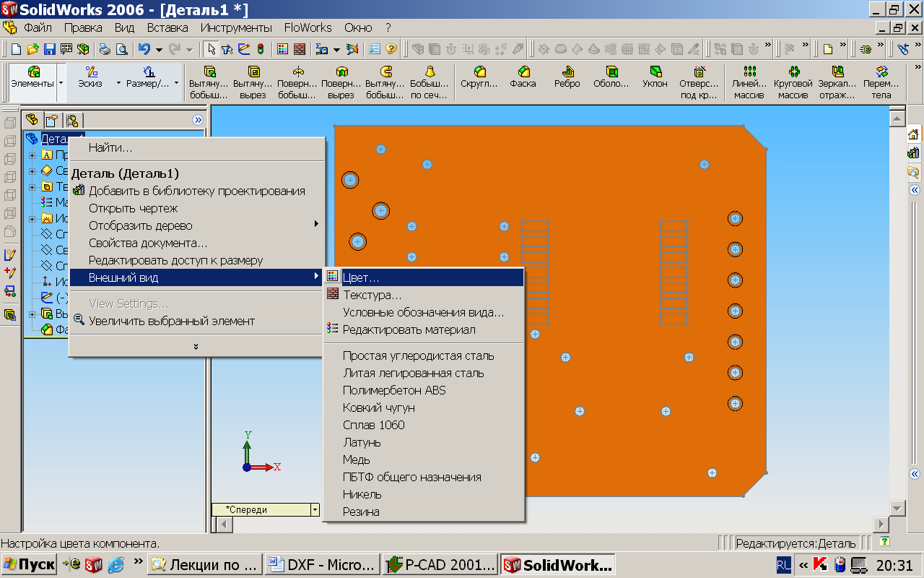The width and height of the screenshot is (924, 578).
Task: Open the Инструменты menu
Action: [x=236, y=27]
